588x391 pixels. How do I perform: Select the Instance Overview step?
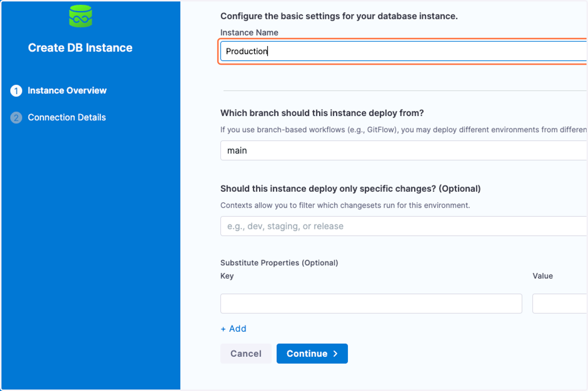(67, 91)
